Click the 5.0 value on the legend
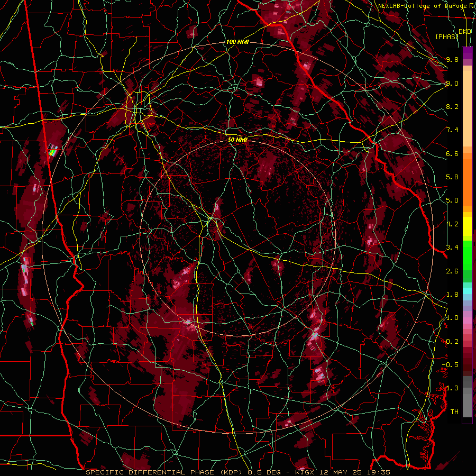Viewport: 476px width, 476px height. point(452,200)
